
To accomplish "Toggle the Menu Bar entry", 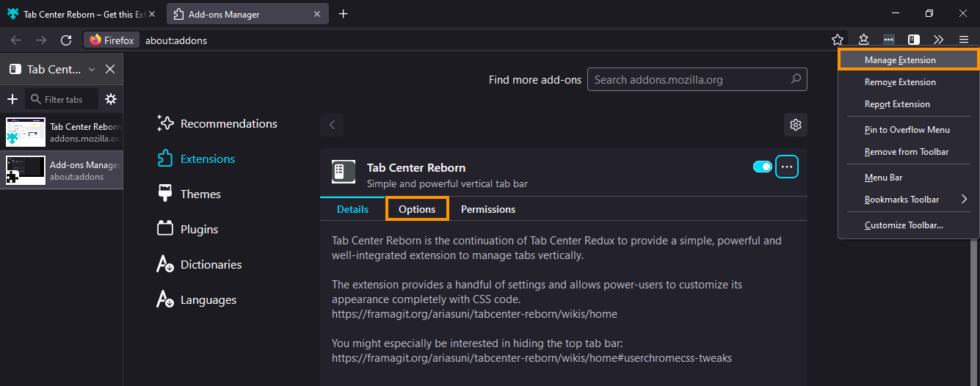I will 909,178.
